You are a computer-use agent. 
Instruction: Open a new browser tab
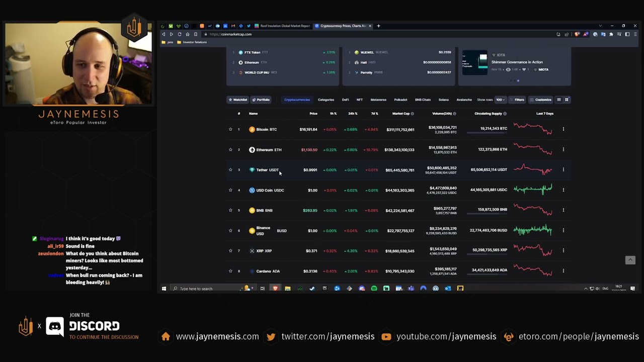click(x=378, y=26)
